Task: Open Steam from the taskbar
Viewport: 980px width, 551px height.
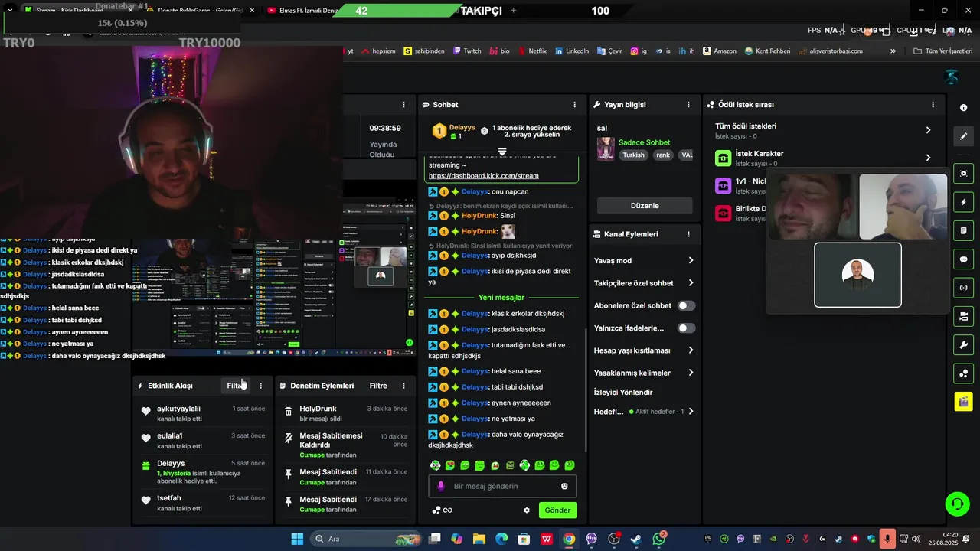Action: [x=636, y=539]
